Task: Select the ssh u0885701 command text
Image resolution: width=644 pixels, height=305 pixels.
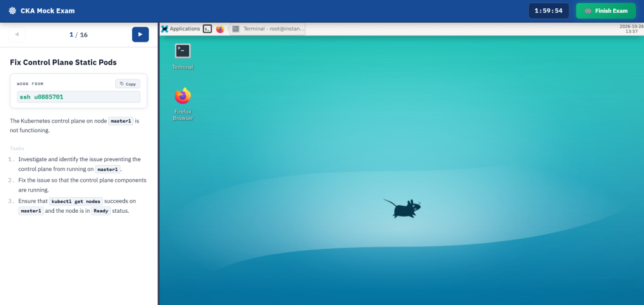Action: click(x=41, y=97)
